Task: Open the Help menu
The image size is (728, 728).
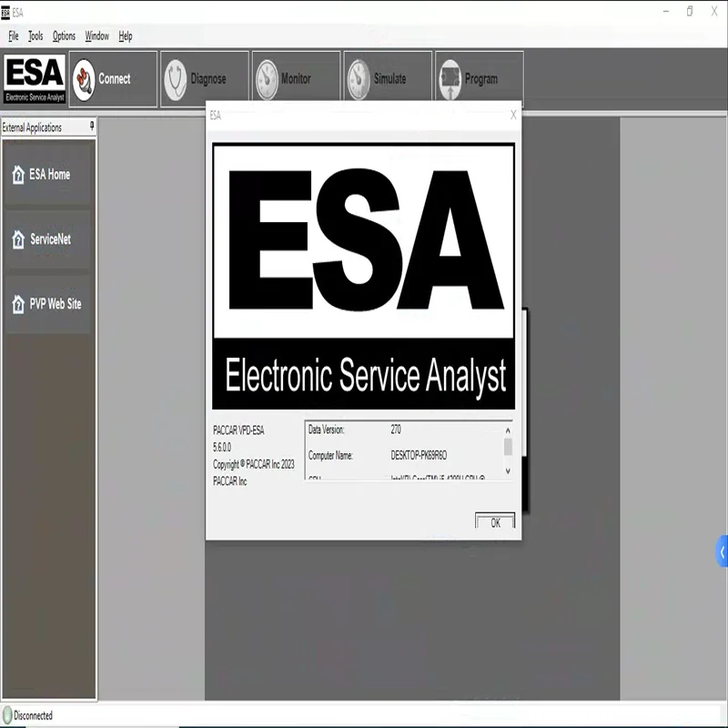Action: pyautogui.click(x=126, y=36)
